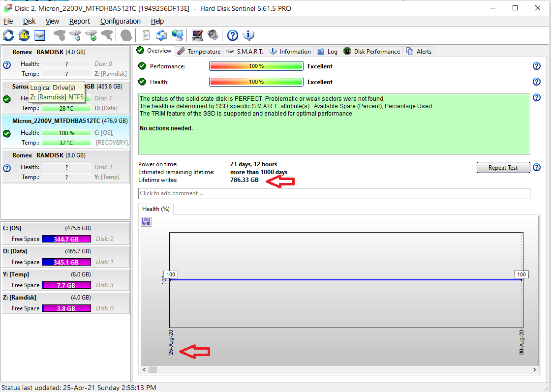
Task: Click the Lifetime writes value 786.33 GB
Action: click(x=244, y=180)
